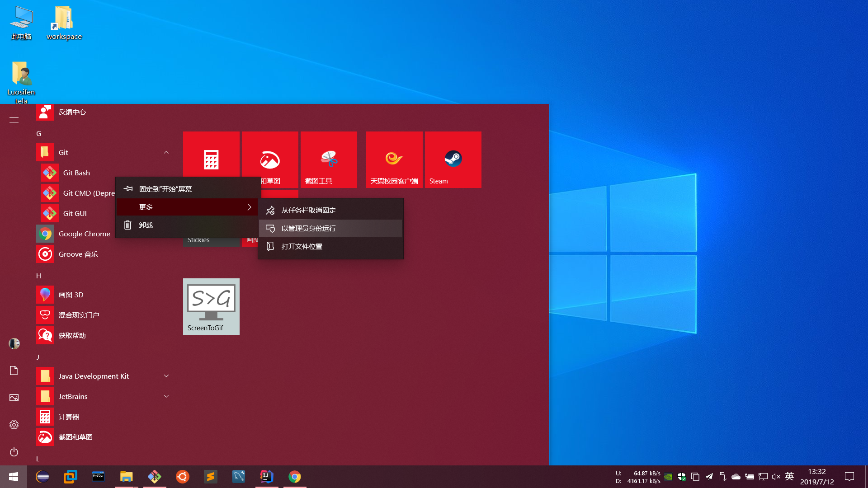Toggle the hamburger menu at the top of Start
Image resolution: width=868 pixels, height=488 pixels.
14,120
